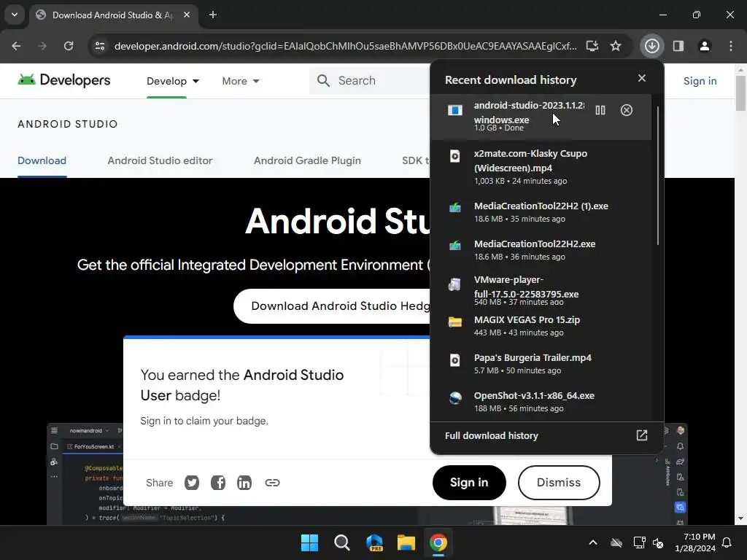Share on Facebook icon

pos(218,483)
